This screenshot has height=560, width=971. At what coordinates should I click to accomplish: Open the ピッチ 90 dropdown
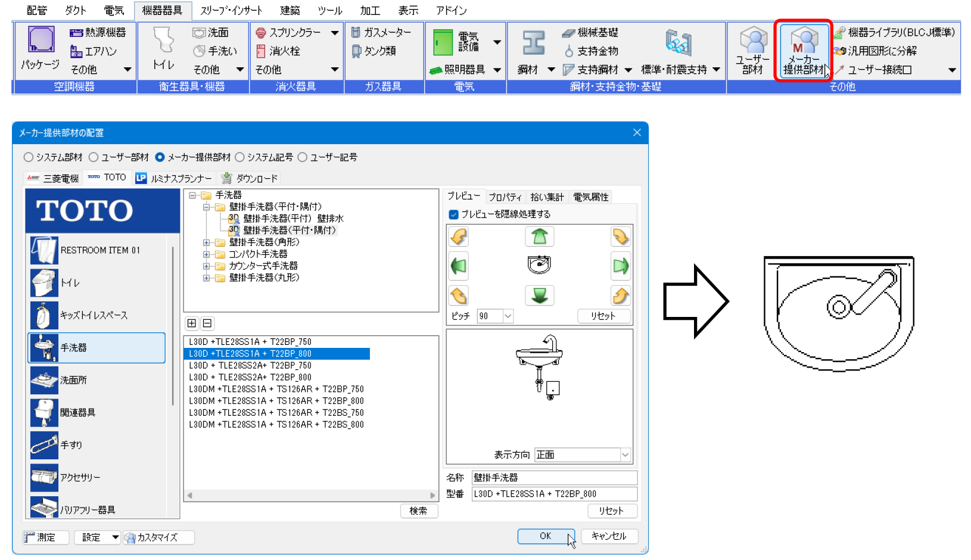[x=508, y=316]
